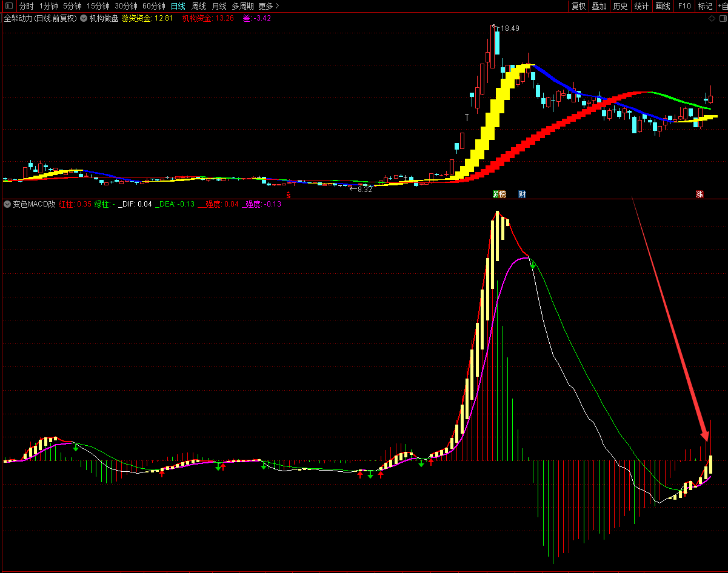Click the 标记 mark button

point(705,6)
